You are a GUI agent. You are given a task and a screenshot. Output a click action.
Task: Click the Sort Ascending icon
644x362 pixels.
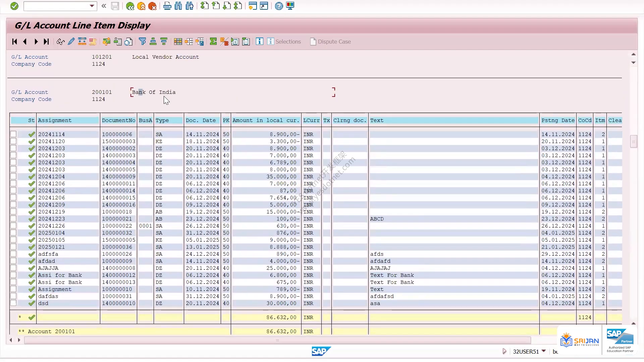click(x=153, y=42)
